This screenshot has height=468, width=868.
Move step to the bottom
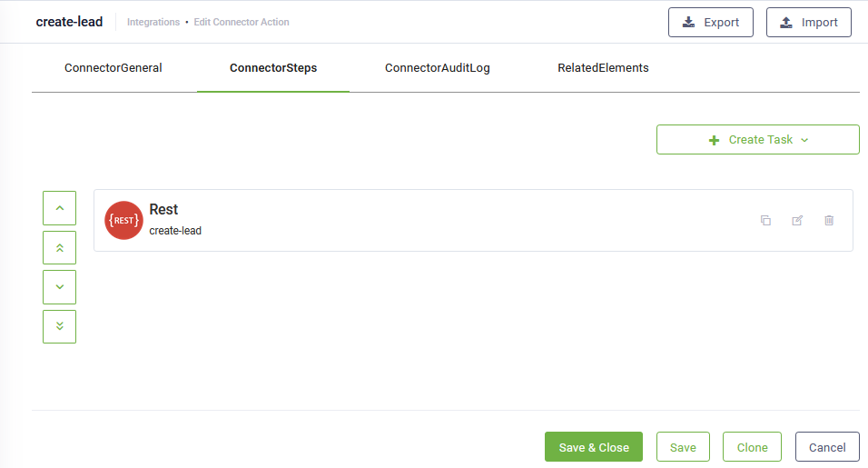coord(59,326)
